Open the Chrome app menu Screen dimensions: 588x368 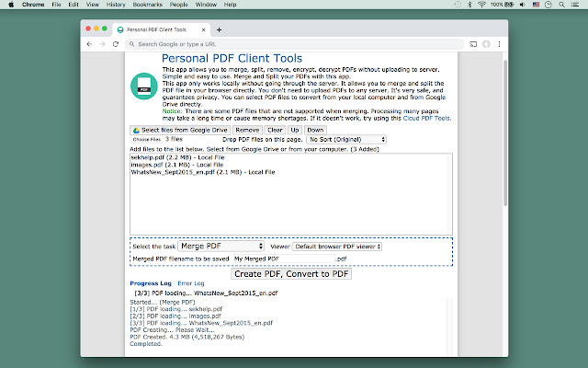pyautogui.click(x=33, y=5)
